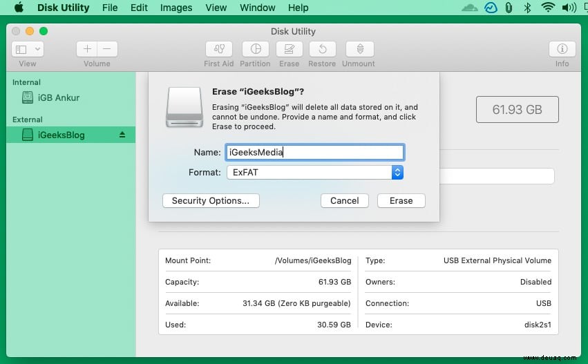The height and width of the screenshot is (364, 588).
Task: Click the 30.59 GB used value
Action: pyautogui.click(x=334, y=325)
